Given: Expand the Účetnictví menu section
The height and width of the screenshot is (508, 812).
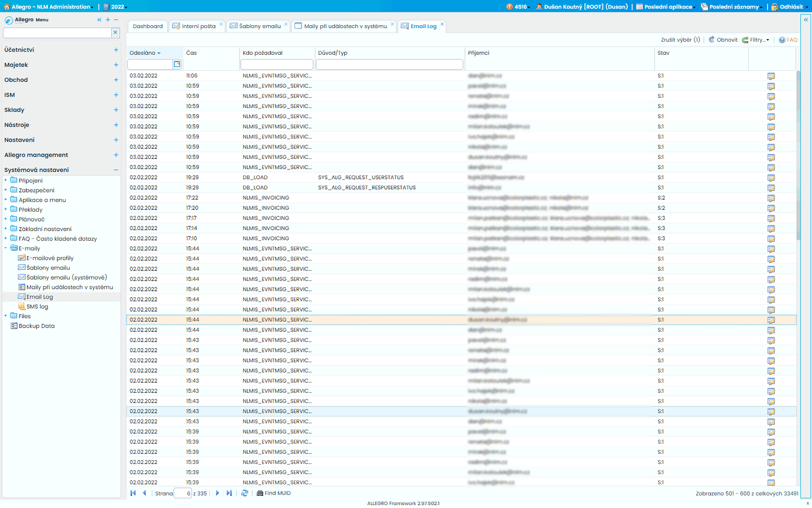Looking at the screenshot, I should (116, 50).
